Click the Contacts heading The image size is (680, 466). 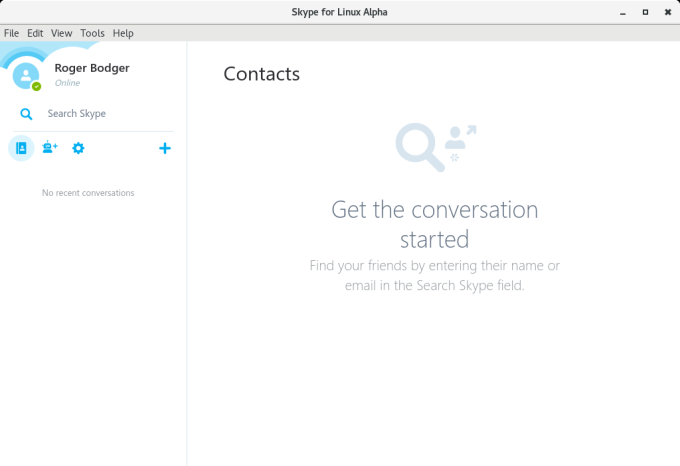[x=261, y=74]
